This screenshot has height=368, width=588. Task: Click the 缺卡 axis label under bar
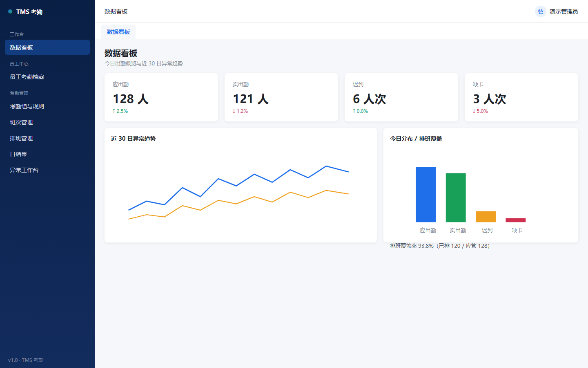point(517,230)
